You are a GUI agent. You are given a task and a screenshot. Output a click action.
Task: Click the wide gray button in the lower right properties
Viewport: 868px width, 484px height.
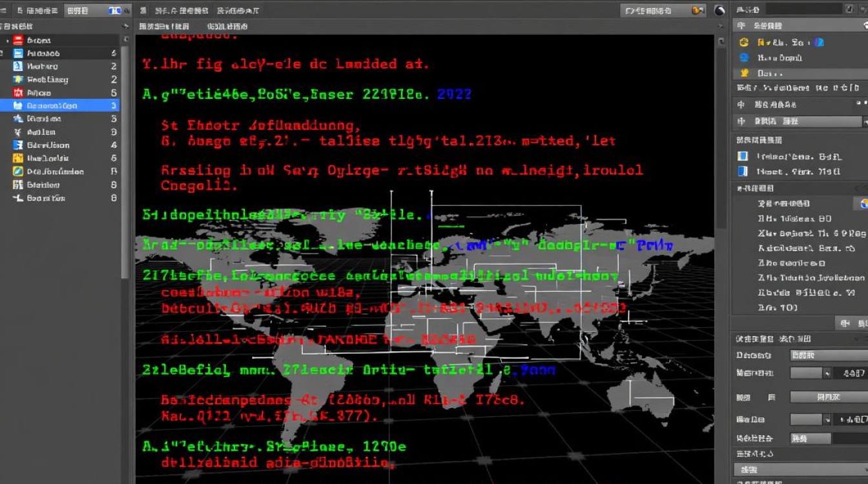click(x=829, y=397)
